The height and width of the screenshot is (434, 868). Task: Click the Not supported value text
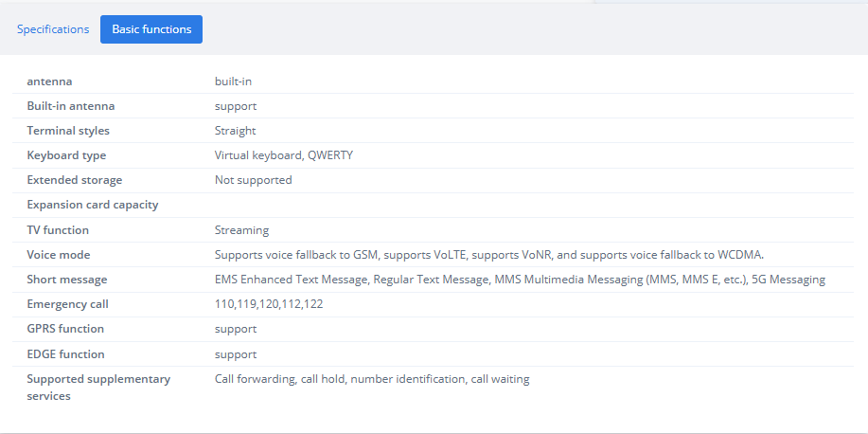pyautogui.click(x=253, y=180)
